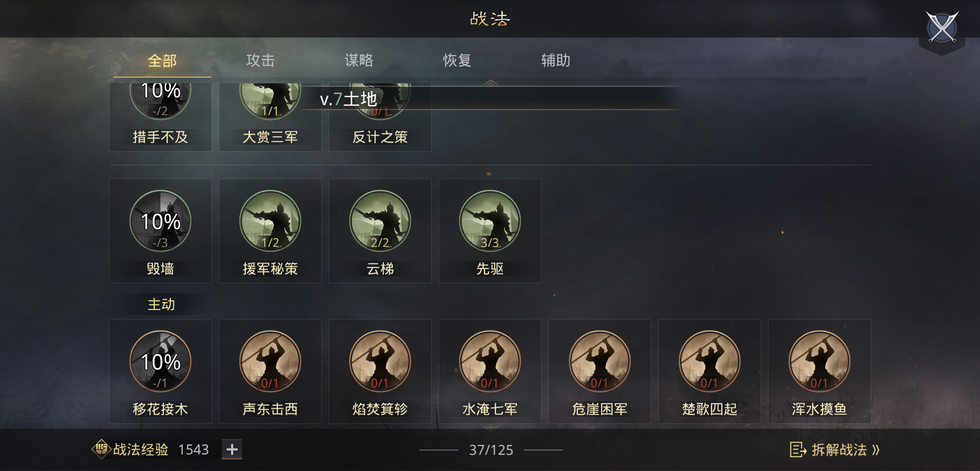
Task: Switch to the 辅助 tab
Action: click(x=556, y=60)
